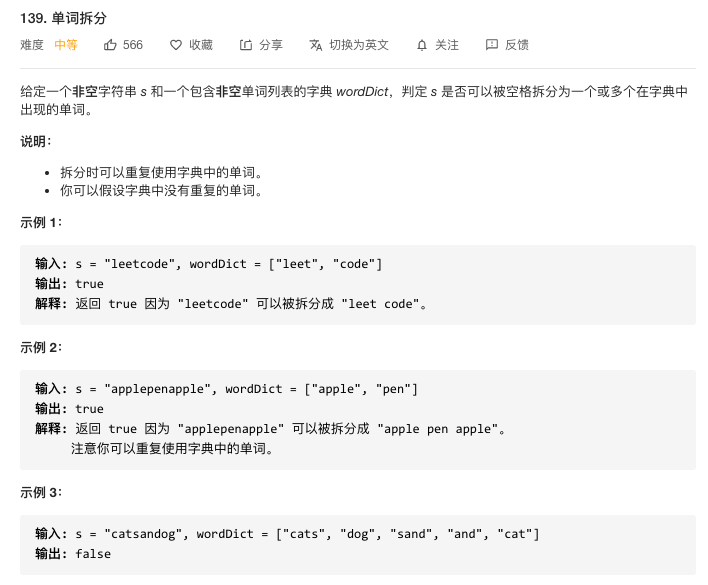Send feedback using 反馈

[517, 45]
